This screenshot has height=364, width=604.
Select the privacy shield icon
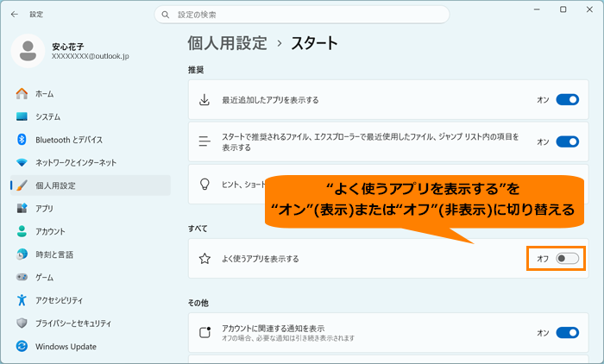tap(22, 323)
